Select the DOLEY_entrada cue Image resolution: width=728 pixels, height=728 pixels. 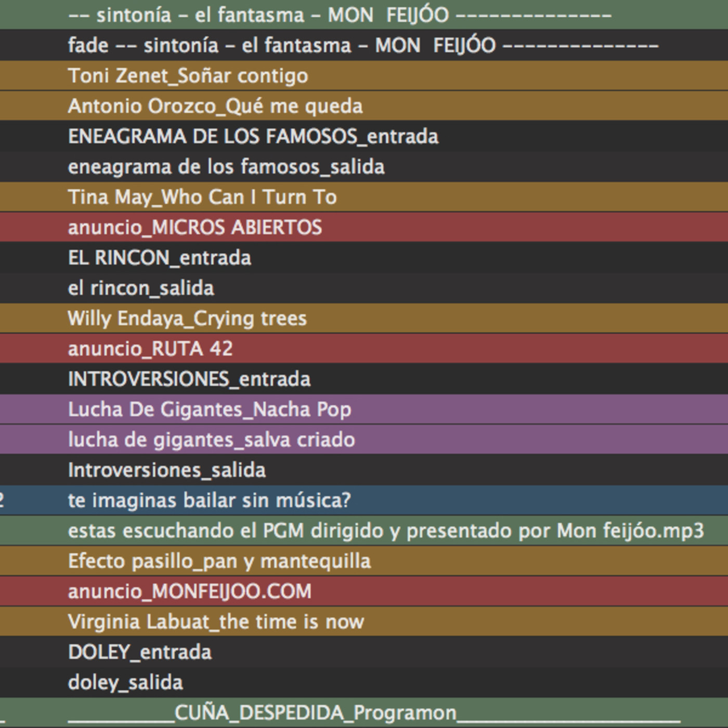pyautogui.click(x=140, y=652)
